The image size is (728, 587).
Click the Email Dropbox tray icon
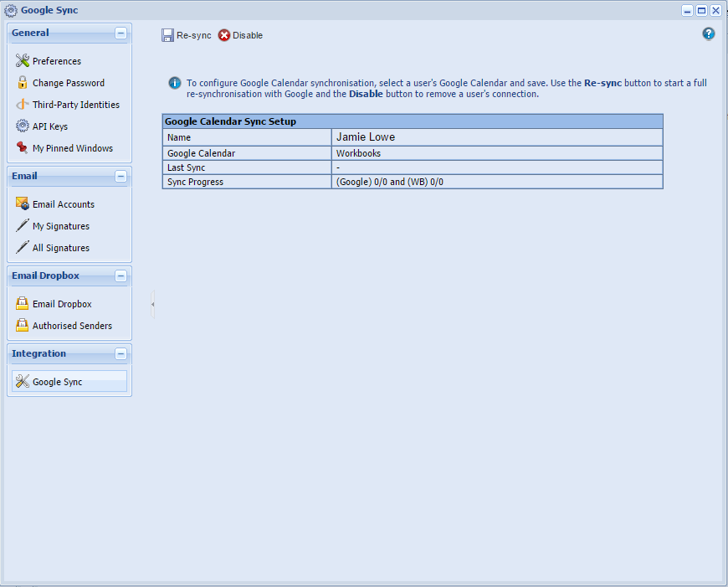point(23,303)
